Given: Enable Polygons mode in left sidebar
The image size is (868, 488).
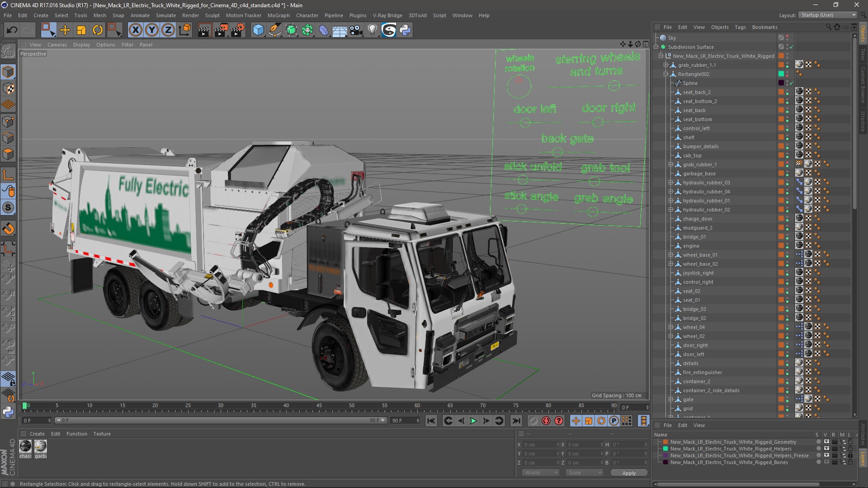Looking at the screenshot, I should pos(8,154).
